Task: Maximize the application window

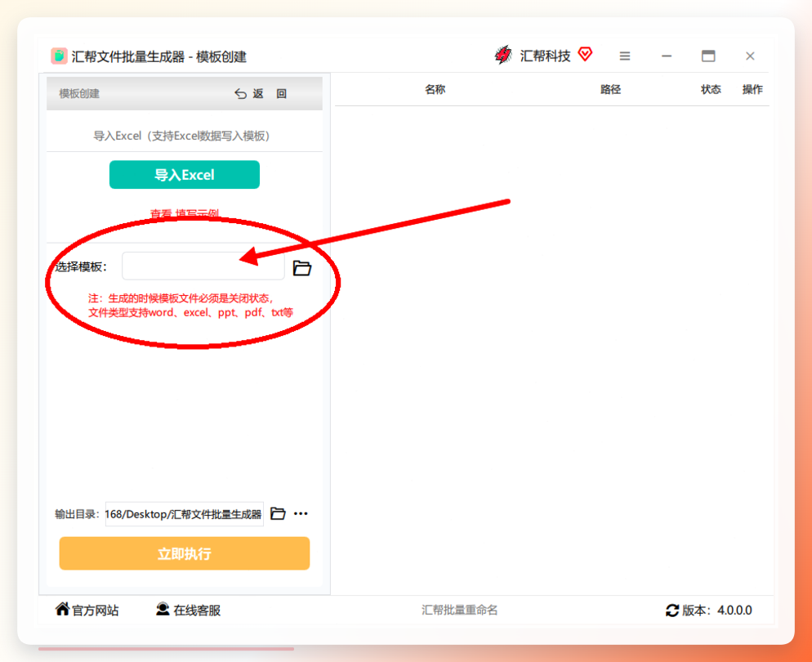Action: 708,56
